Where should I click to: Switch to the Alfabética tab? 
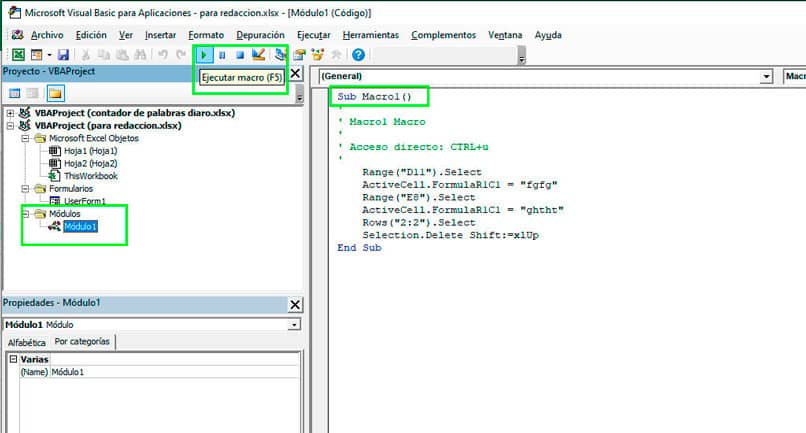tap(26, 342)
